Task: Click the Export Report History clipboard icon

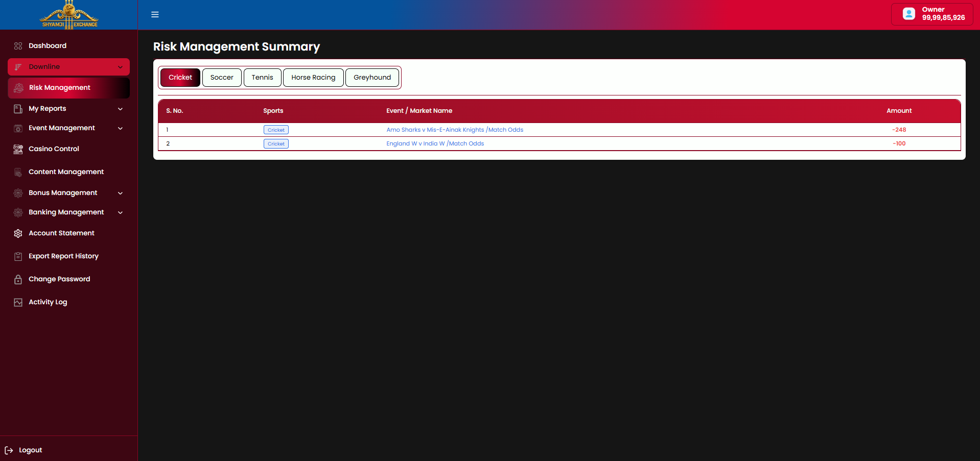Action: point(18,256)
